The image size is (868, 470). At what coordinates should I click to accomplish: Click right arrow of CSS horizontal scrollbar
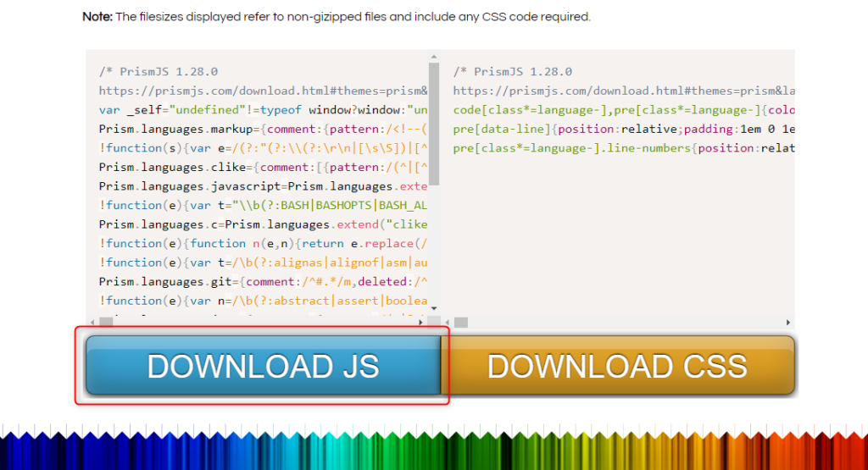788,323
